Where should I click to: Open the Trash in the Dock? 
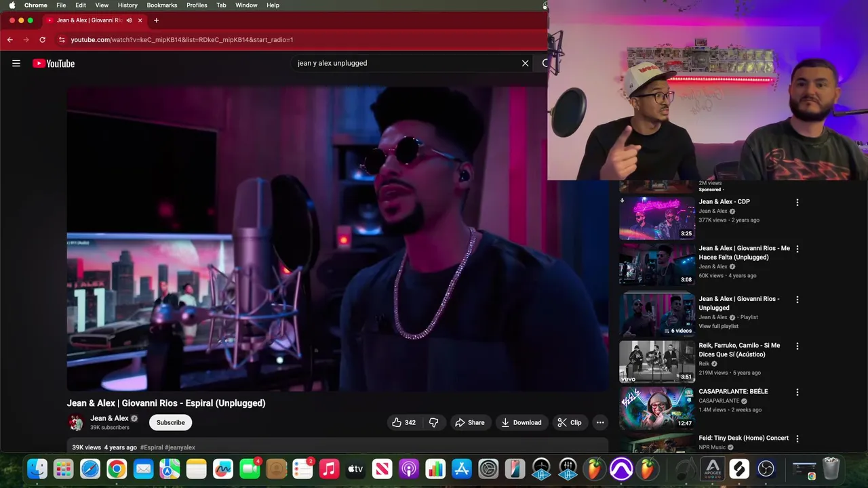coord(831,468)
